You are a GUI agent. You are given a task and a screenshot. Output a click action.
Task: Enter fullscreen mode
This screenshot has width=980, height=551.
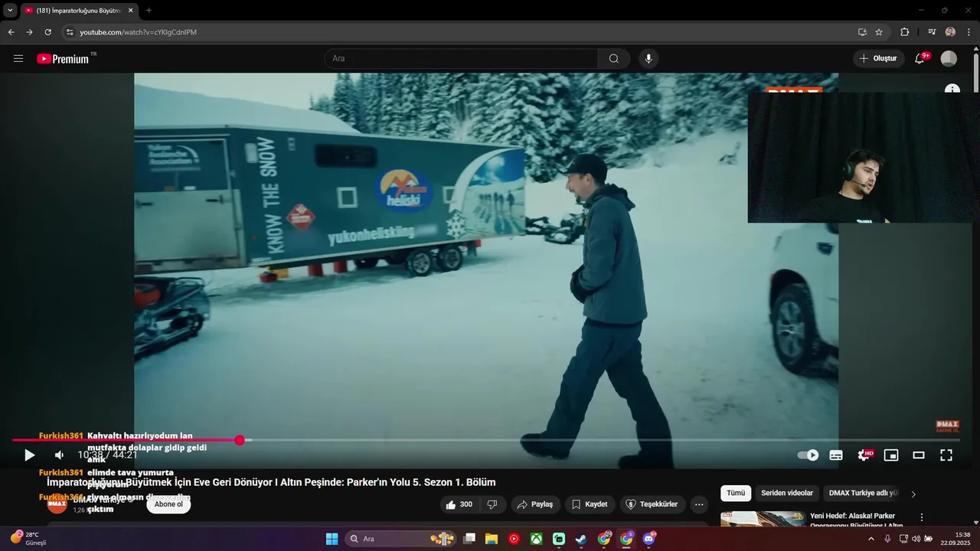tap(946, 455)
